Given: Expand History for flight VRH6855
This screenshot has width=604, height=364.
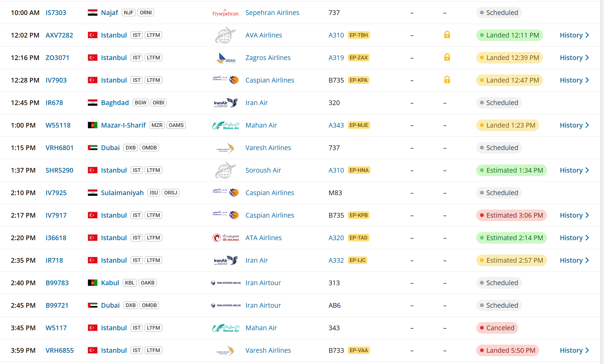Looking at the screenshot, I should [574, 350].
